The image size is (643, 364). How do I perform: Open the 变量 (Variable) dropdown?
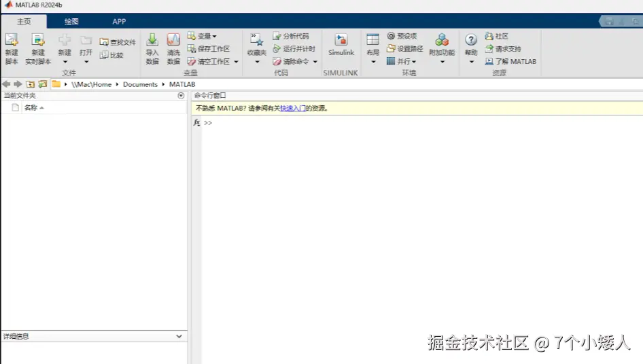[x=202, y=36]
